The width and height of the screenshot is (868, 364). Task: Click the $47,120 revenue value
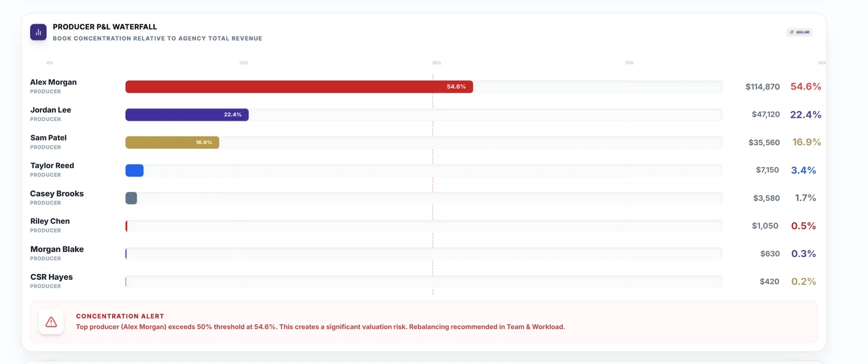(x=766, y=114)
